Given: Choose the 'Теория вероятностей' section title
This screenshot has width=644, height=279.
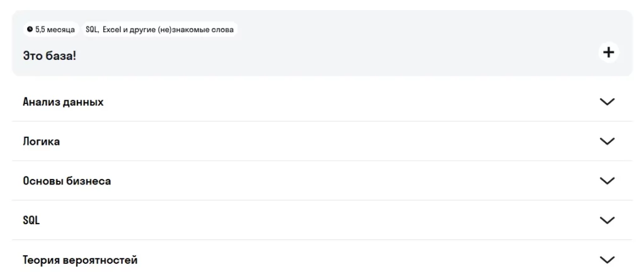Looking at the screenshot, I should point(80,260).
